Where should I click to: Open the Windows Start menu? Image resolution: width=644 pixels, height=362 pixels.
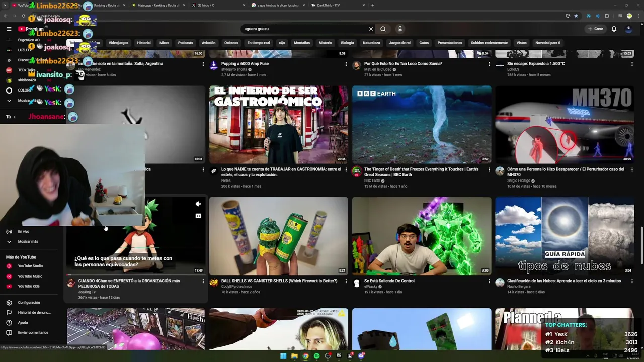point(283,356)
